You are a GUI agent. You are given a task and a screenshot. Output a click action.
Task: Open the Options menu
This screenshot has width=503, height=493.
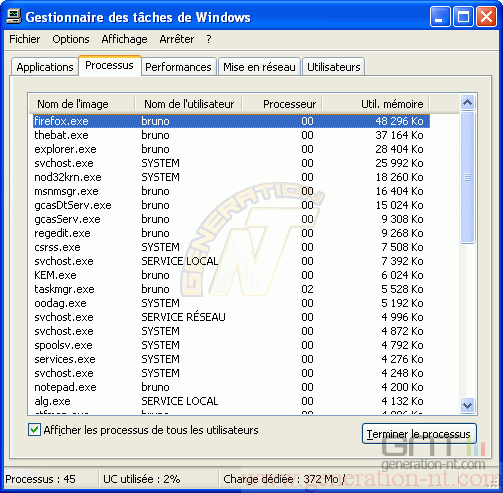[71, 39]
